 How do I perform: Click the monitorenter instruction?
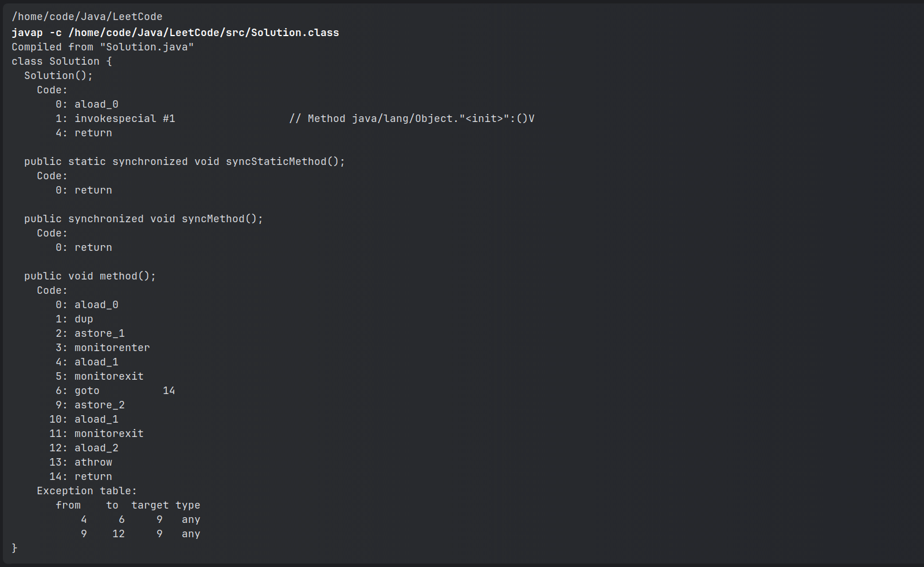coord(112,348)
